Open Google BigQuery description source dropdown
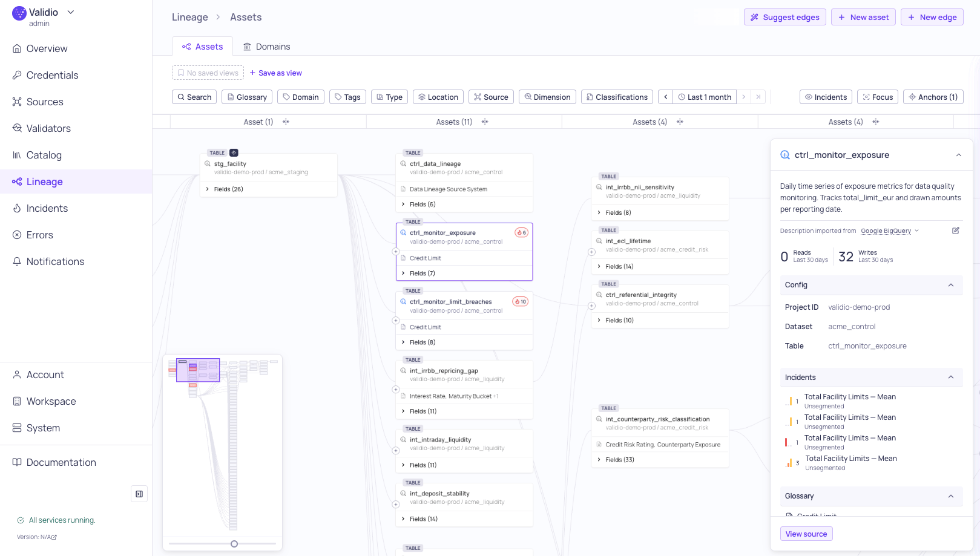 pos(890,231)
